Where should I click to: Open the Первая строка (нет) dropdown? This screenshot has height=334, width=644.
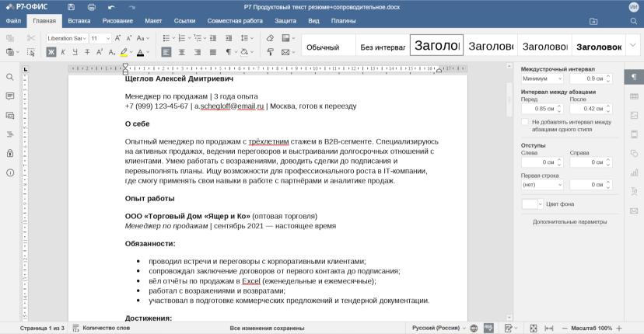click(x=542, y=185)
